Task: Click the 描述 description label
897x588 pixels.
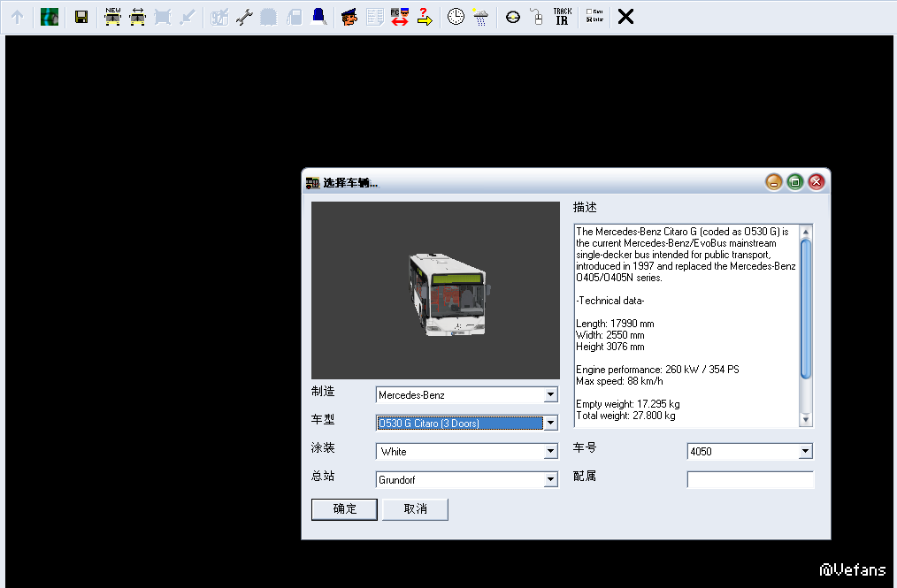Action: (585, 207)
